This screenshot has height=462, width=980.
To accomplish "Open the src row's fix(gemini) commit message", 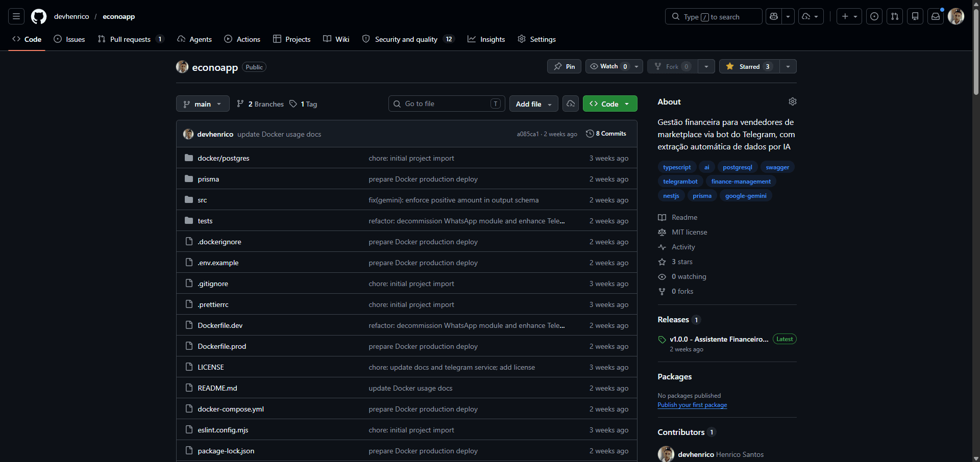I will pos(454,200).
